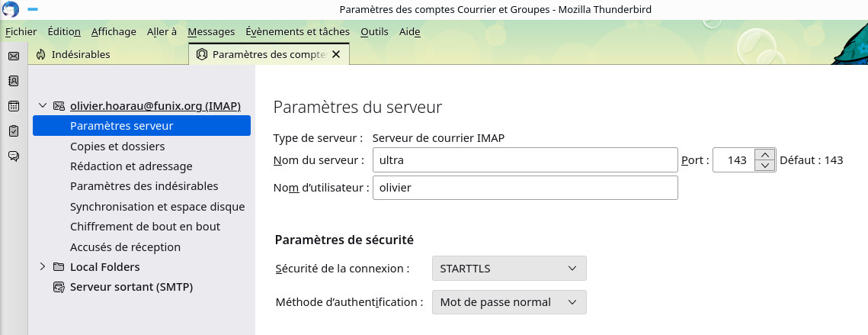Open the Calendar space icon

pos(13,106)
